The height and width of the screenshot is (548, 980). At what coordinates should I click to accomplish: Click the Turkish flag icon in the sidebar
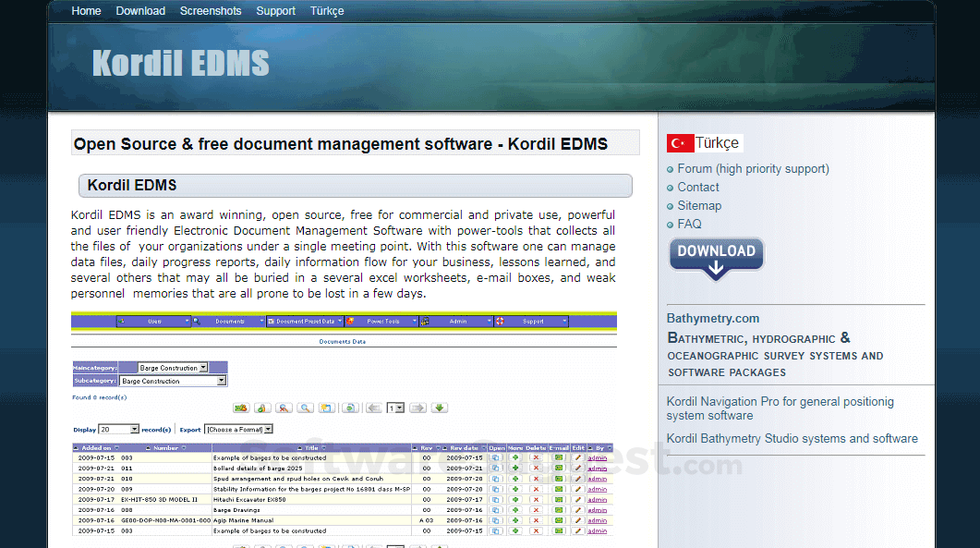pos(679,143)
